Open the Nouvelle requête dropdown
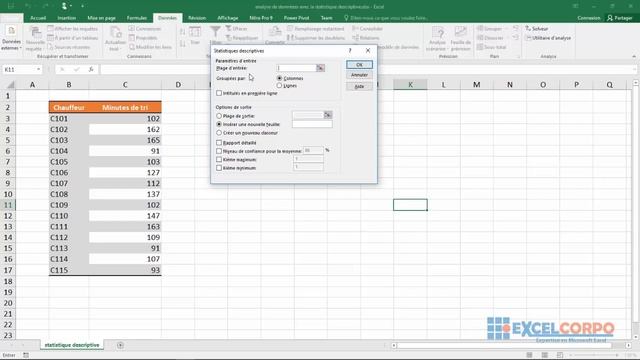The image size is (640, 360). pyautogui.click(x=35, y=39)
